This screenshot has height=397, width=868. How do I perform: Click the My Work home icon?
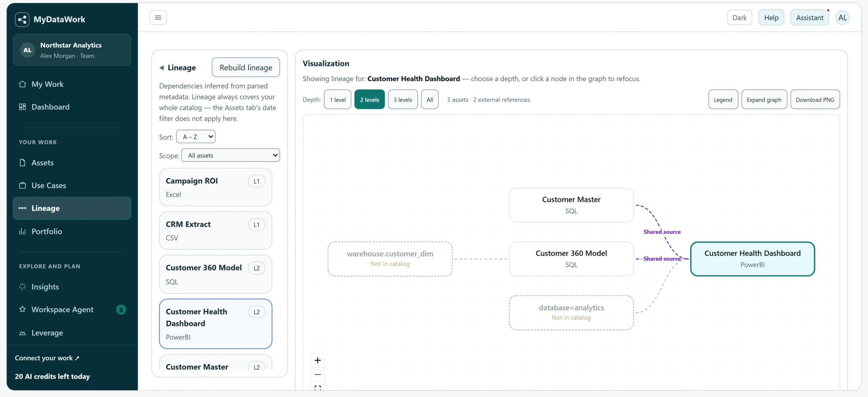click(22, 84)
